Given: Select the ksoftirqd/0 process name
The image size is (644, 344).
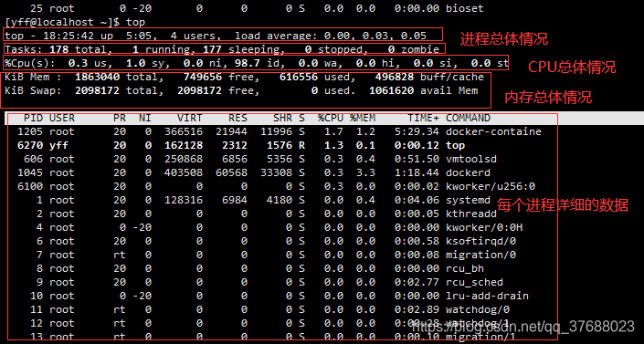Looking at the screenshot, I should click(x=481, y=241).
